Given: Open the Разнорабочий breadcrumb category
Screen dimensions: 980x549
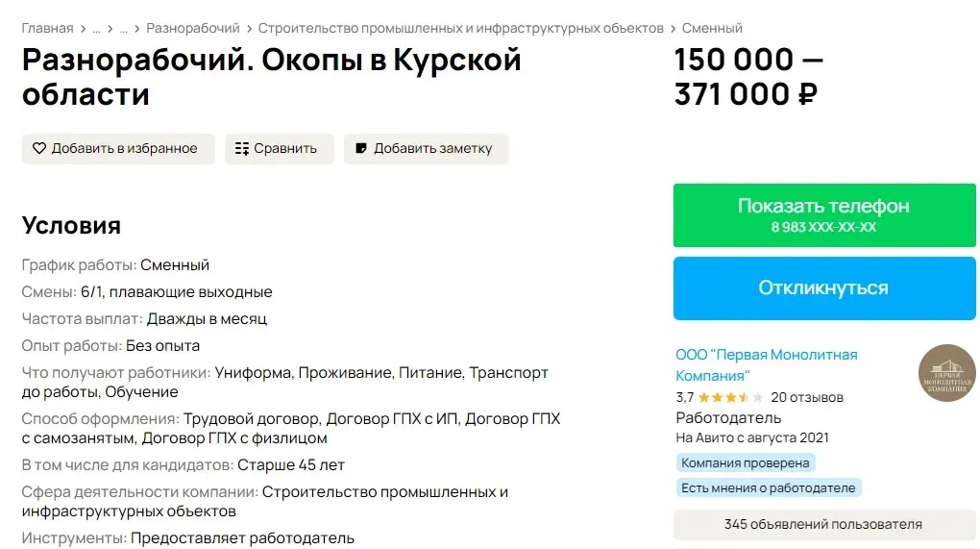Looking at the screenshot, I should tap(193, 28).
